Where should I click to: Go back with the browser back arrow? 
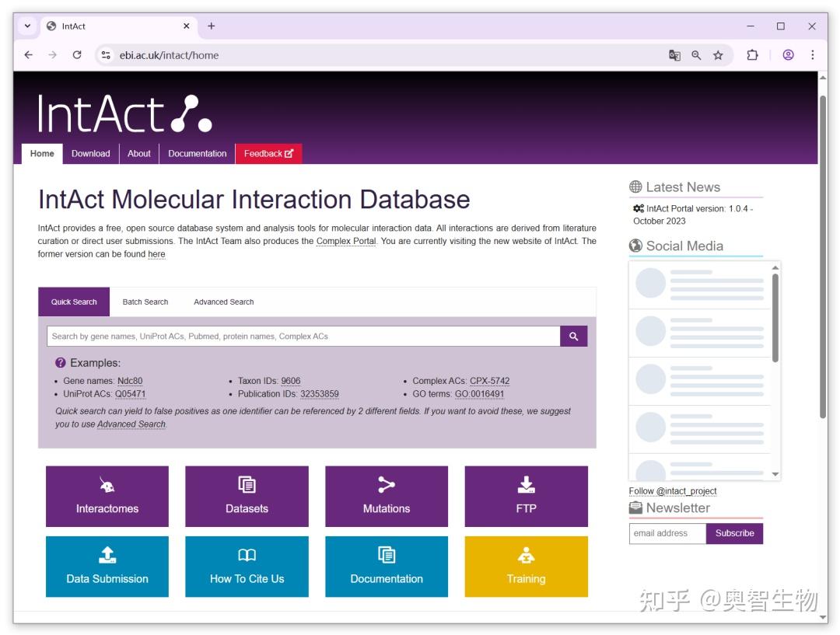pyautogui.click(x=29, y=55)
